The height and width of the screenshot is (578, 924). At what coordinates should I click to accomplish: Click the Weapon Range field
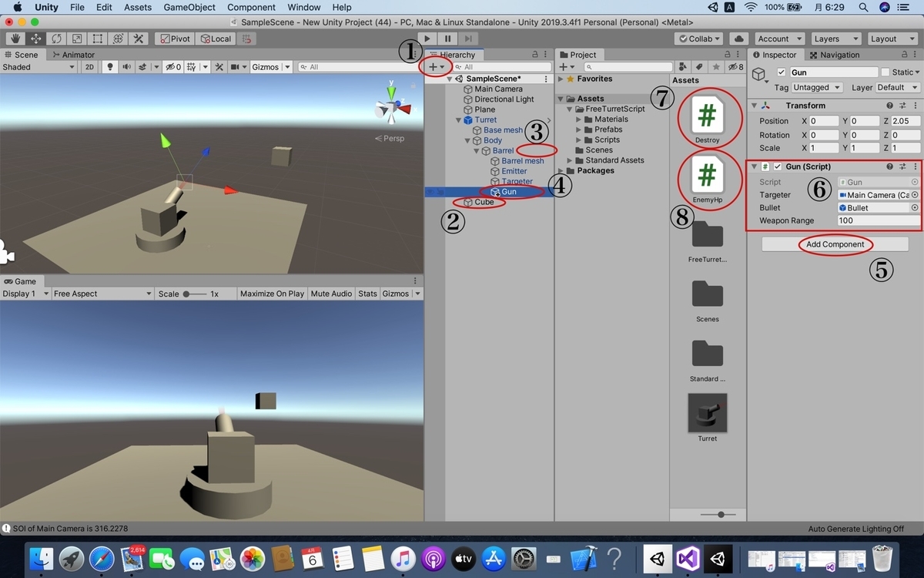(x=879, y=220)
